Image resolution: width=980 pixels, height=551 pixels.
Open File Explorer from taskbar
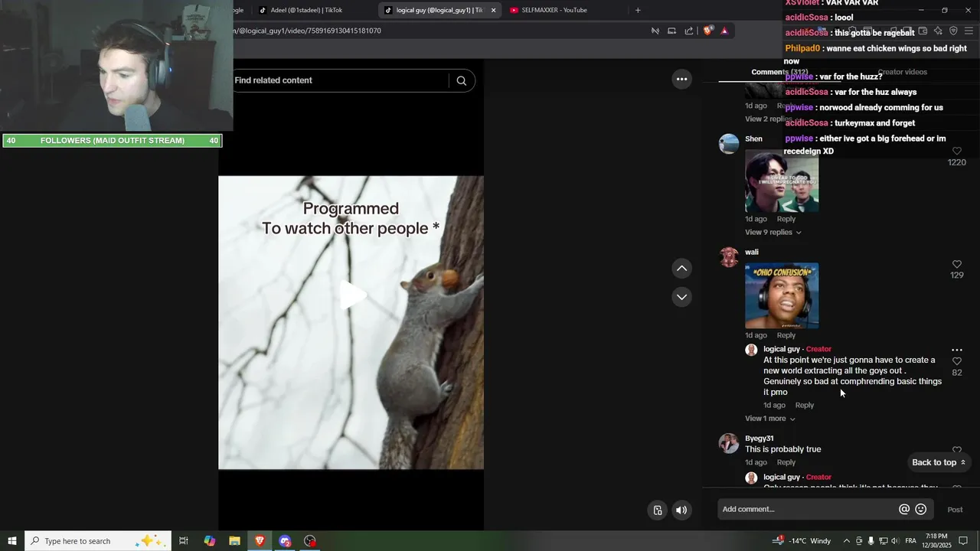[235, 541]
